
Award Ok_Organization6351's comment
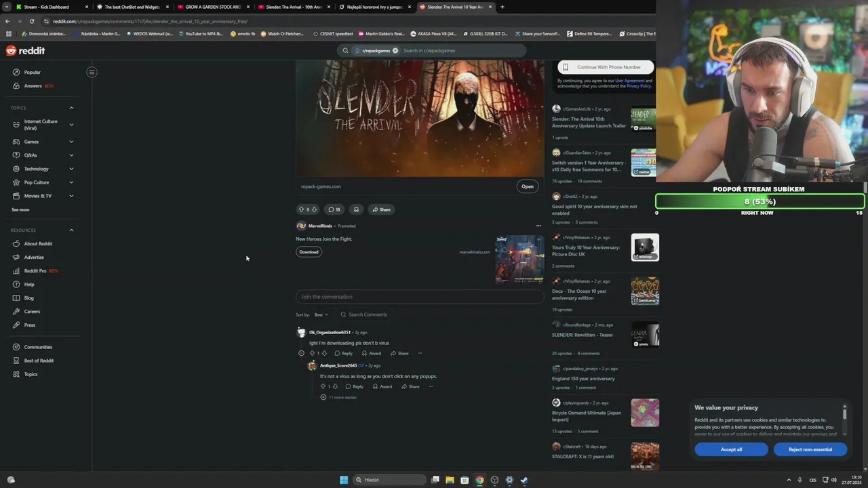coord(372,353)
